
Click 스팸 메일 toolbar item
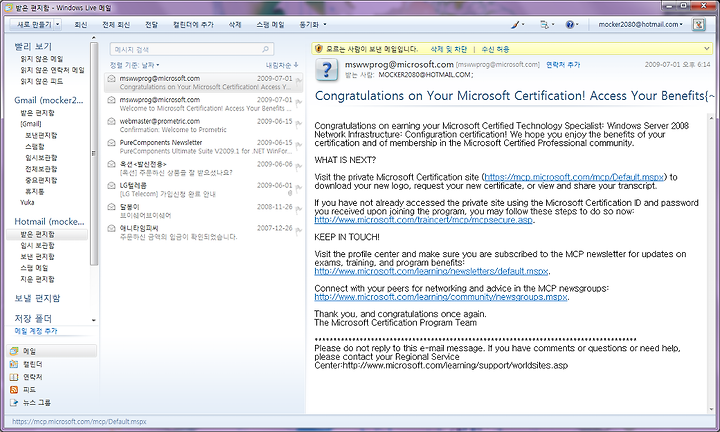click(270, 24)
